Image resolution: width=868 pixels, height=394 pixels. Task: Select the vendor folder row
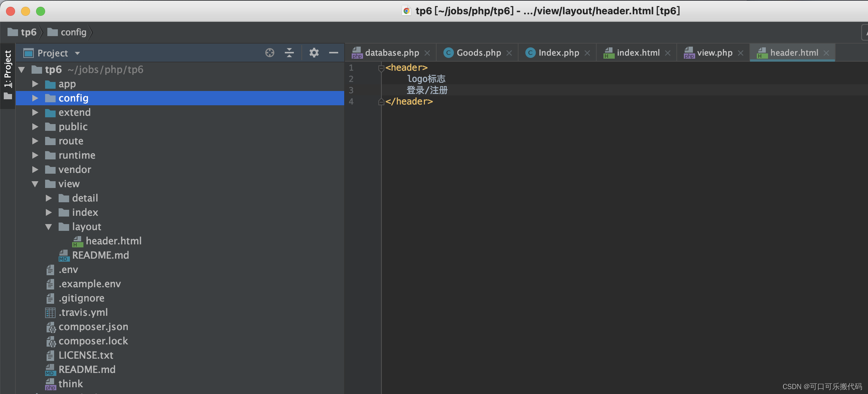180,170
